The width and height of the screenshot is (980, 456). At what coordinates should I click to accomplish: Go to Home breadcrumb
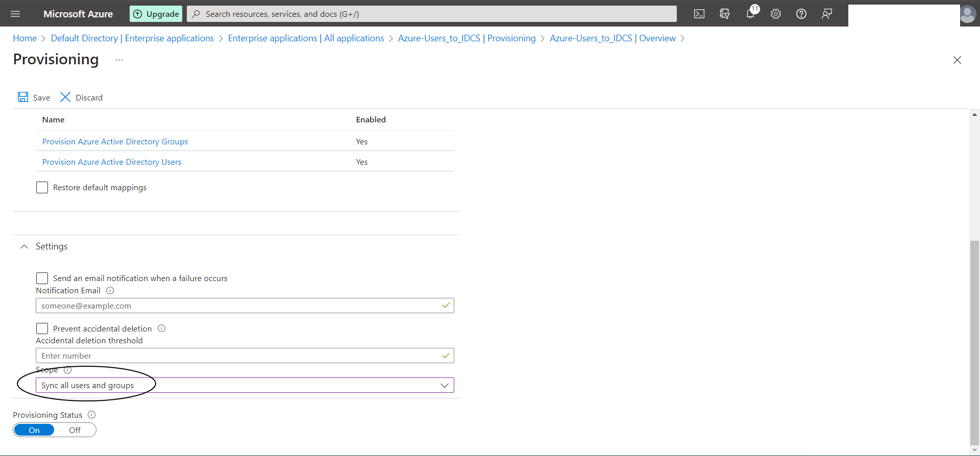point(25,38)
